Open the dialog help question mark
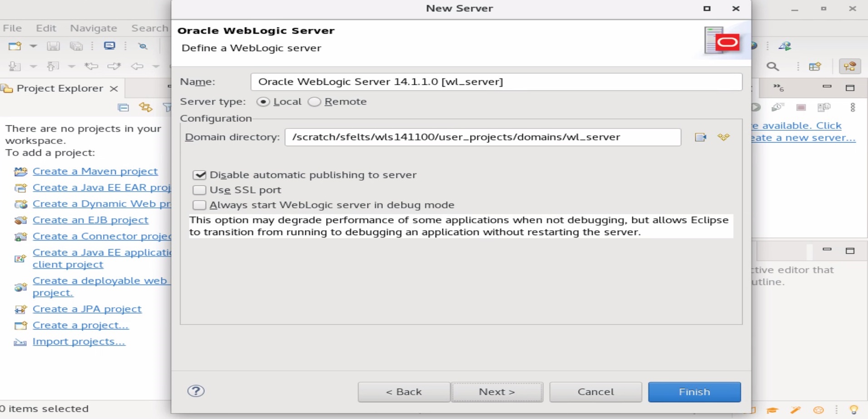This screenshot has height=419, width=868. tap(196, 391)
